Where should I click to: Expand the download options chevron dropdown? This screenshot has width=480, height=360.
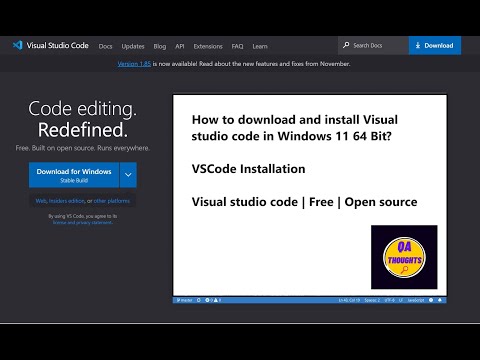click(x=128, y=175)
